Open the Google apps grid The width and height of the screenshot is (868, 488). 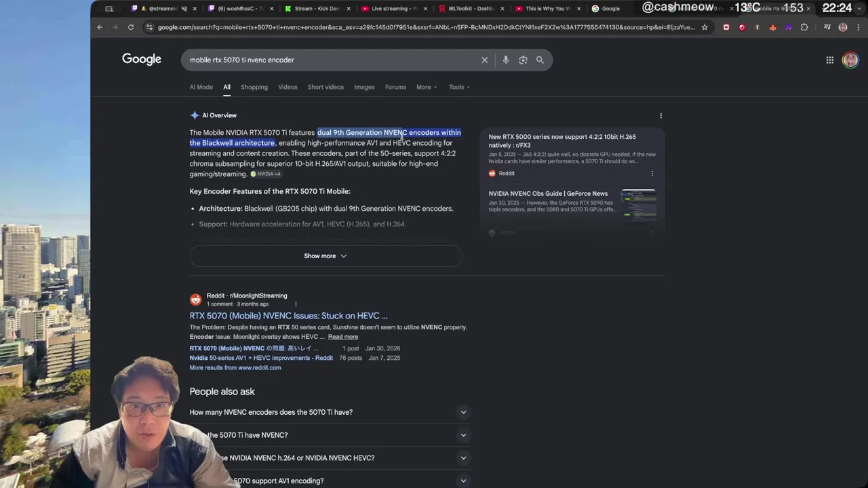click(x=829, y=60)
